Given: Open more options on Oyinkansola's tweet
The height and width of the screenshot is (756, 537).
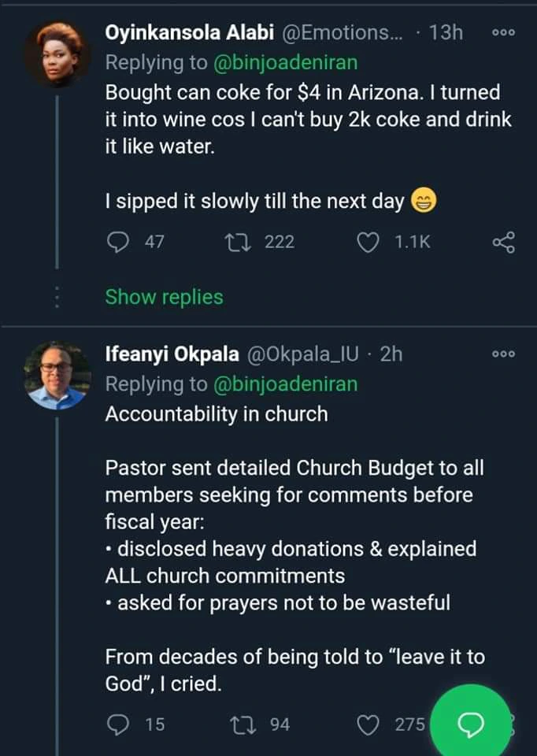Looking at the screenshot, I should [x=502, y=33].
